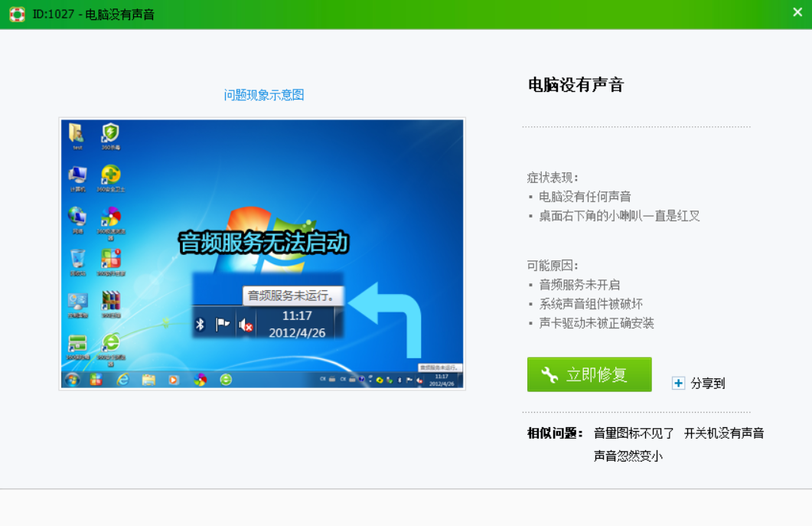Open the 问题现象示意图 link
Screen dimensions: 812x526
coord(263,95)
